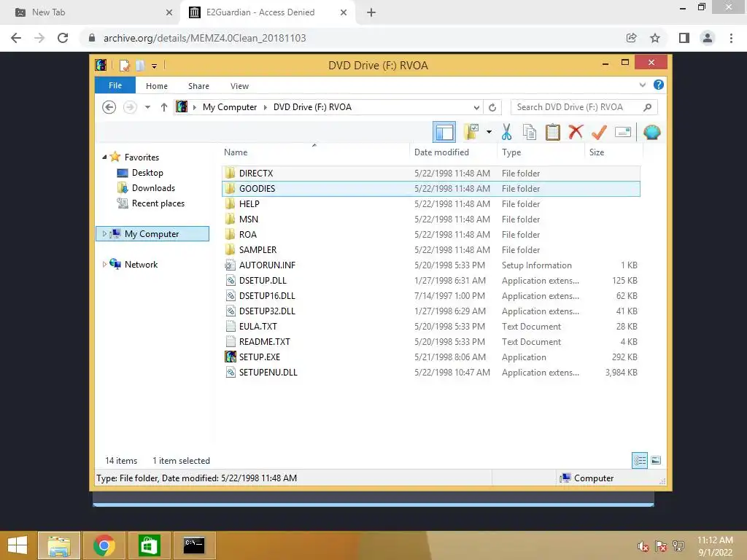Select the SETUPENU.DLL file
Viewport: 747px width, 560px height.
click(x=430, y=373)
